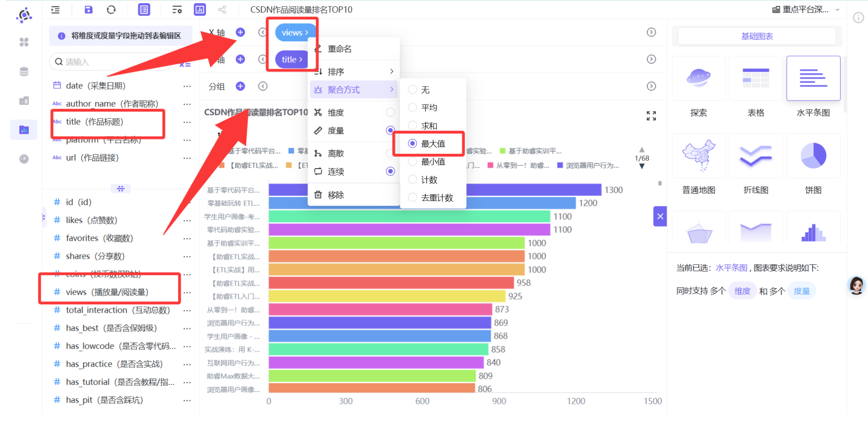
Task: Add a field to the 分组 row
Action: pos(241,86)
